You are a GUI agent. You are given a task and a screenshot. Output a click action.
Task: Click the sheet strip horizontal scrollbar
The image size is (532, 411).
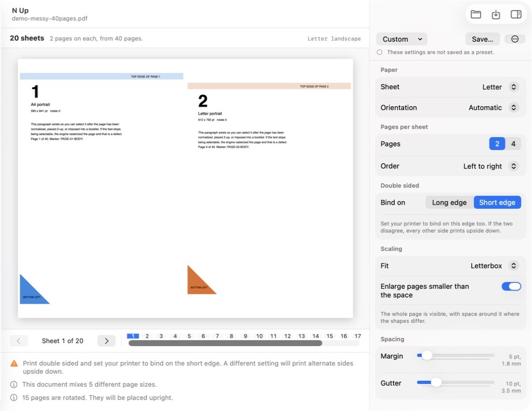[225, 343]
